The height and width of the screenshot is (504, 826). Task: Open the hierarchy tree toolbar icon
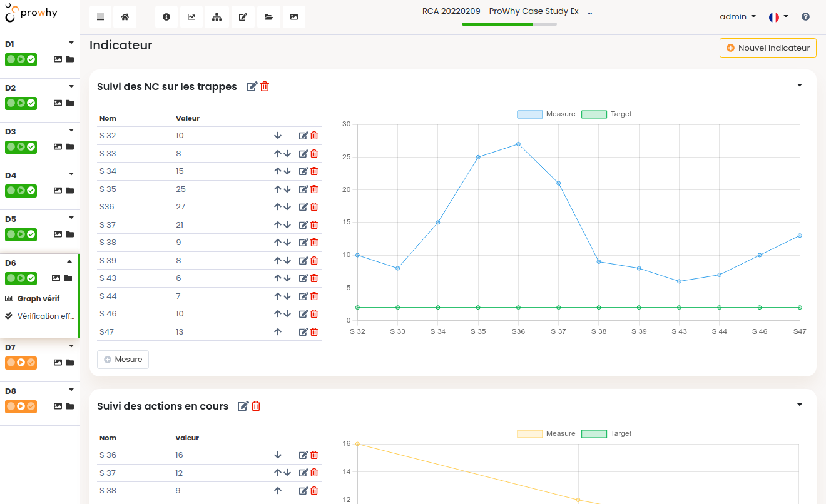(x=217, y=17)
